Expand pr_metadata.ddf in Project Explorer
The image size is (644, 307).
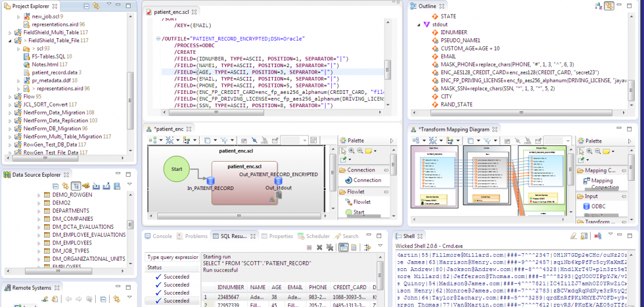(19, 81)
